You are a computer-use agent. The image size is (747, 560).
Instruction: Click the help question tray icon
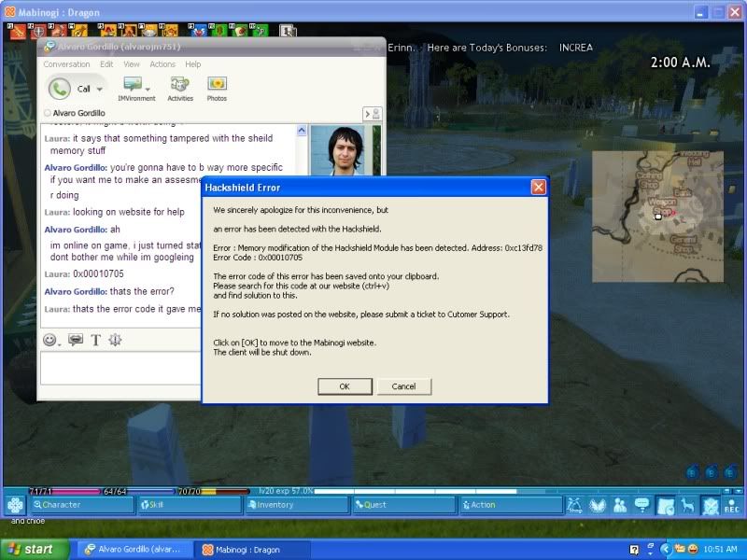point(634,550)
